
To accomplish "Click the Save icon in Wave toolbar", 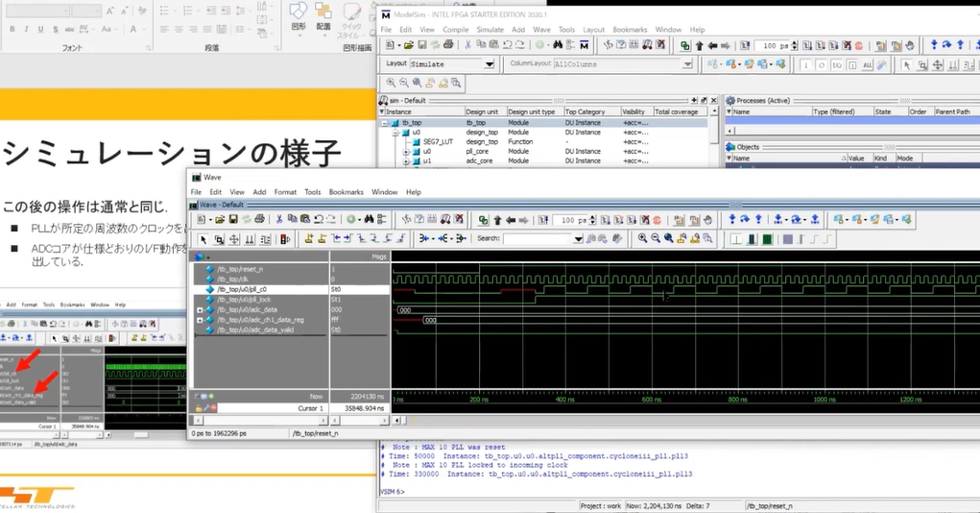I will [x=232, y=219].
